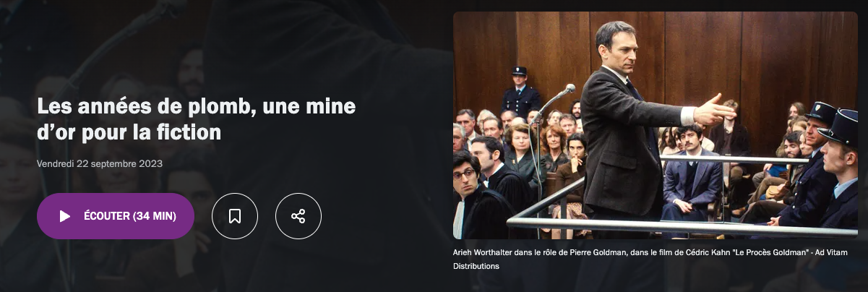Play the 34-minute episode audio
Screen dimensions: 868x292
116,216
